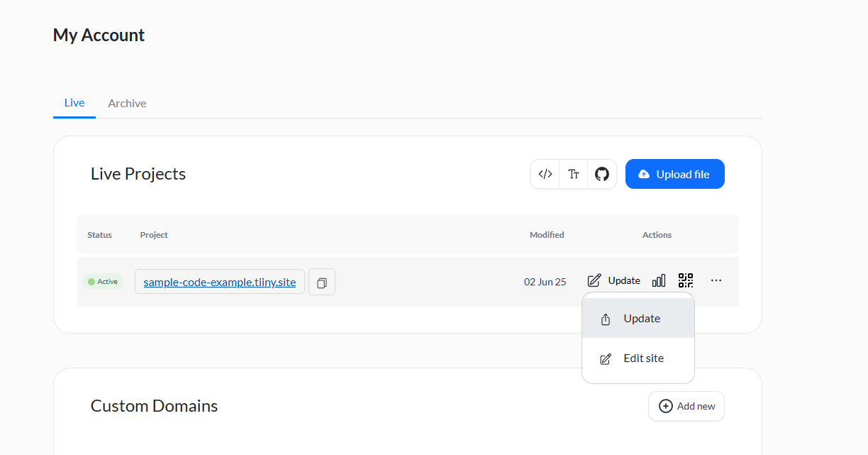Click the text typing icon beside GitHub
This screenshot has height=455, width=868.
574,174
